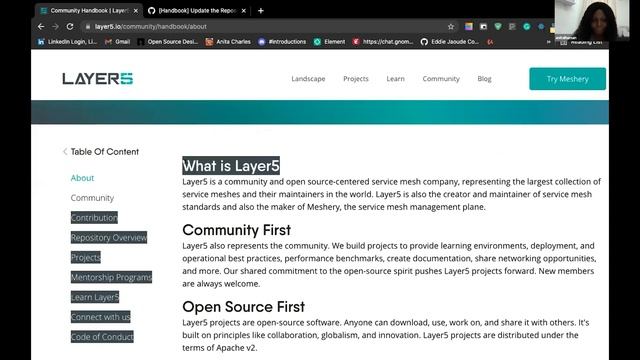Click the green shield extension icon
Image resolution: width=640 pixels, height=360 pixels.
[498, 27]
